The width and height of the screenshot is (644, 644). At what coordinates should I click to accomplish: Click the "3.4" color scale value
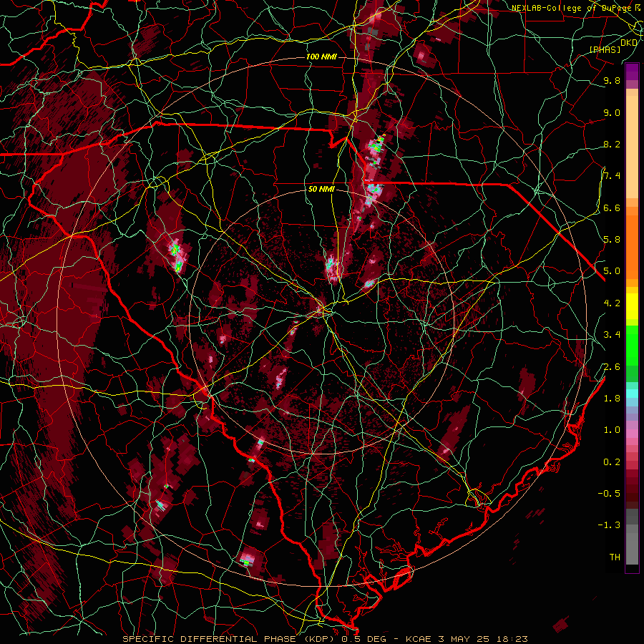612,334
